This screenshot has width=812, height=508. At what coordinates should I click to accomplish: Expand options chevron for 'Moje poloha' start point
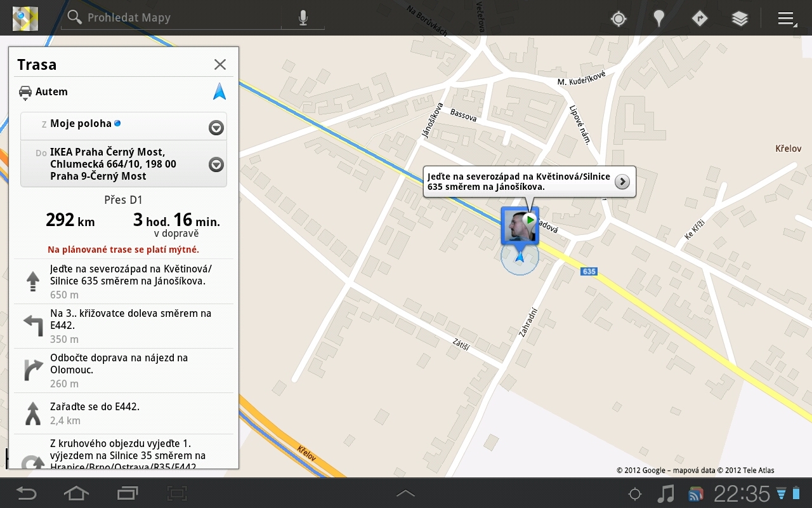216,127
